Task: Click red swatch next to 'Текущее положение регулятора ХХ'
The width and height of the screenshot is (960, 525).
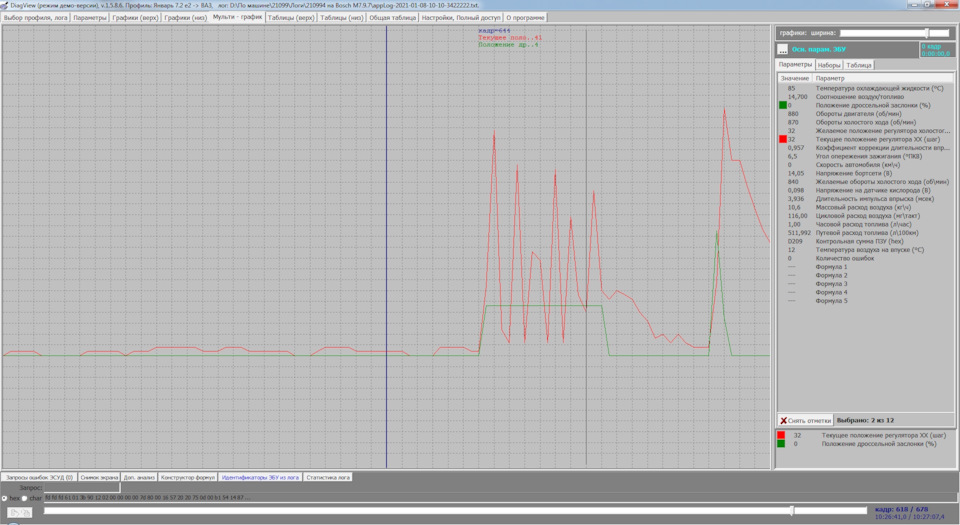Action: [782, 140]
